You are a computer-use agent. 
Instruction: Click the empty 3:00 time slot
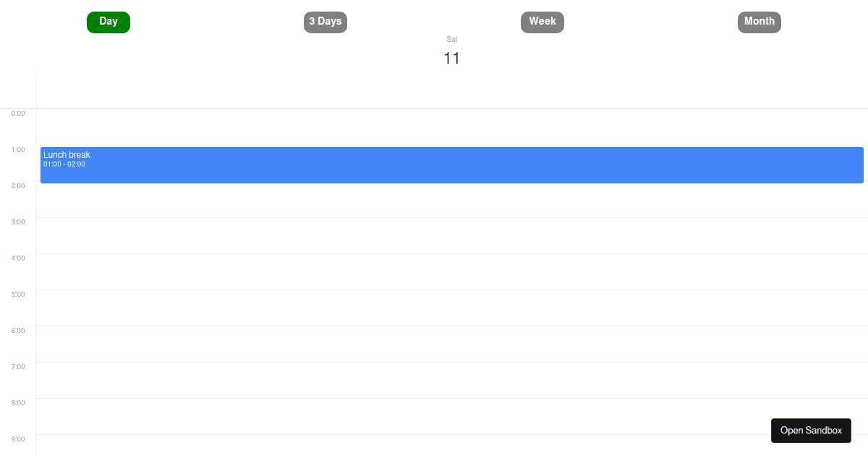(452, 235)
